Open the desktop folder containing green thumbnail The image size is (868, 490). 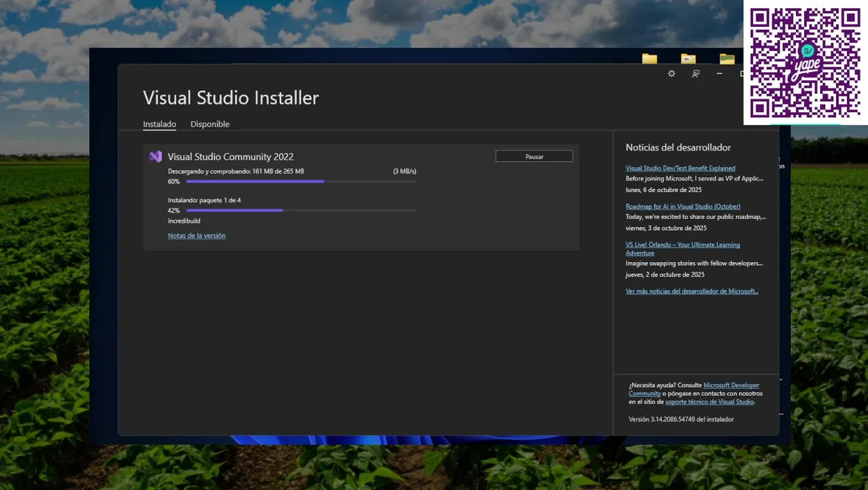click(727, 59)
